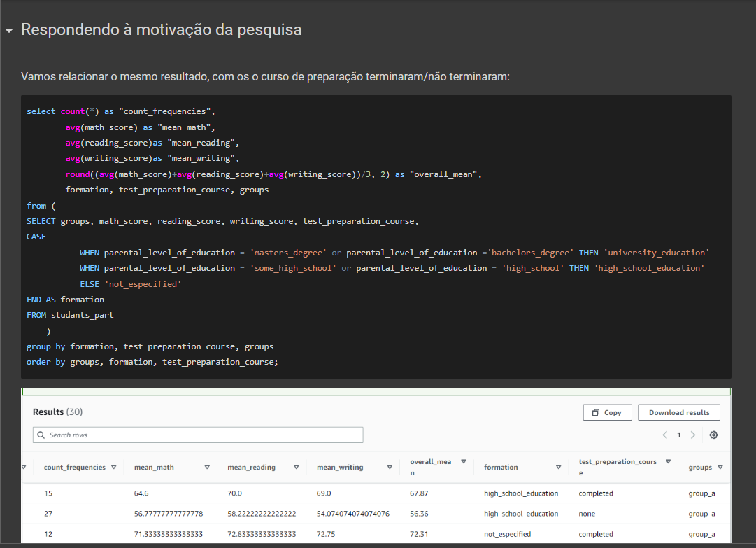Select the 58.22222222222222 cell
The height and width of the screenshot is (548, 756).
tap(262, 513)
